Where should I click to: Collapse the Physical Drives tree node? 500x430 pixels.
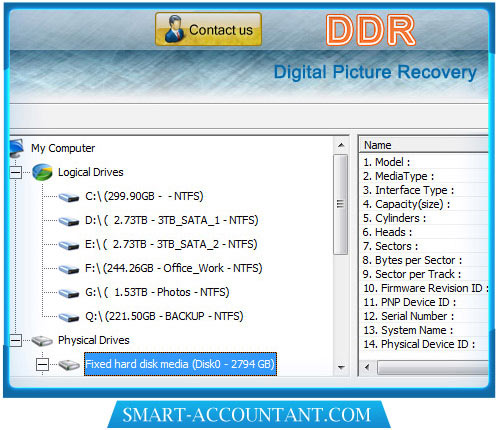[x=15, y=341]
